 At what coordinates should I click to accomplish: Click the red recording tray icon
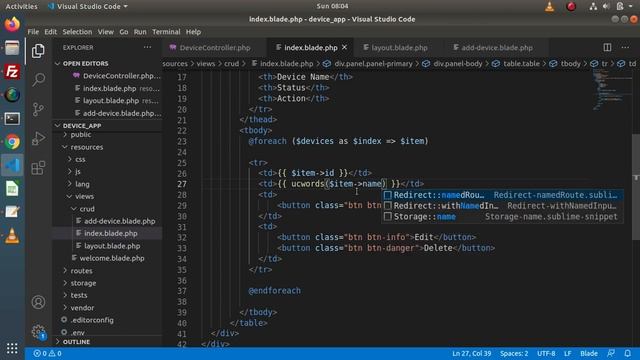571,6
